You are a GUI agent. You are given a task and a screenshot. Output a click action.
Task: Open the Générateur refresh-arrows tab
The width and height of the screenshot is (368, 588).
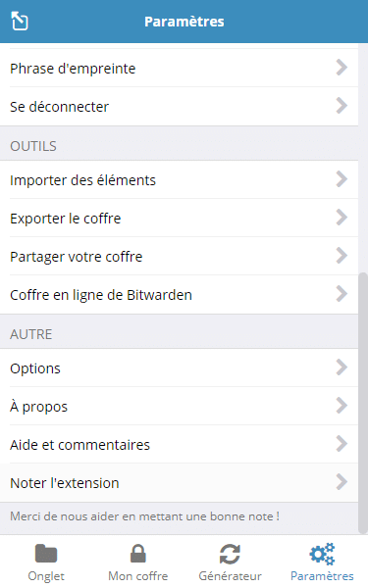pyautogui.click(x=230, y=562)
